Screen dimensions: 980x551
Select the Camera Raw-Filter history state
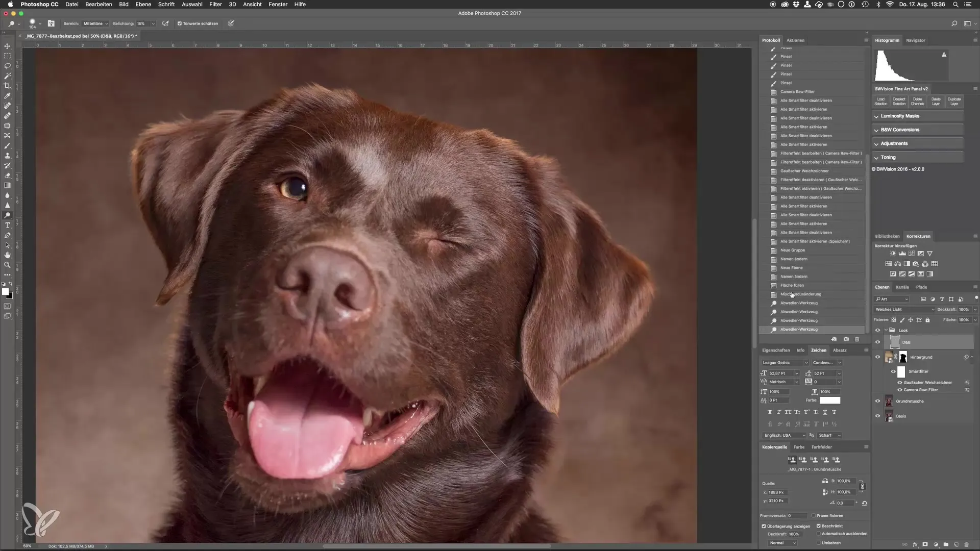pyautogui.click(x=797, y=92)
